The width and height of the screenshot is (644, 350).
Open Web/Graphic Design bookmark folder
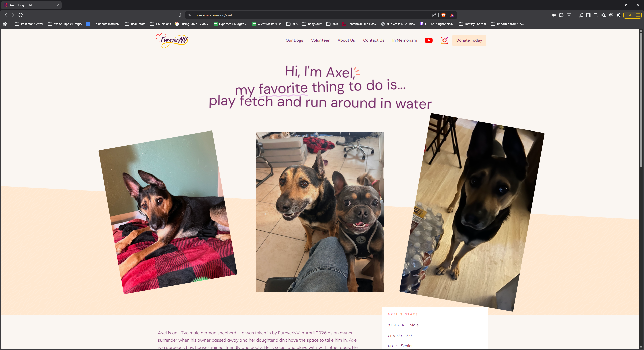pos(65,24)
